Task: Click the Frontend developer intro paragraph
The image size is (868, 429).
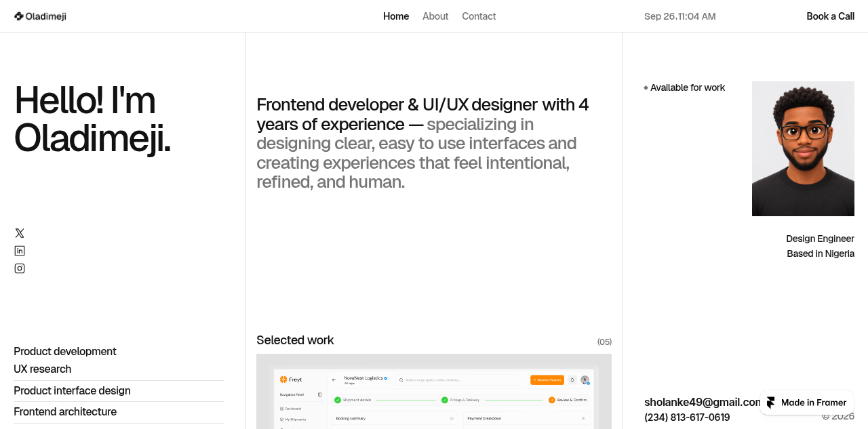Action: [424, 143]
